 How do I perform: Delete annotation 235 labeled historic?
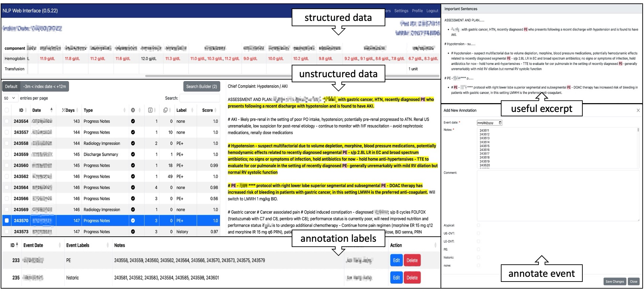412,278
